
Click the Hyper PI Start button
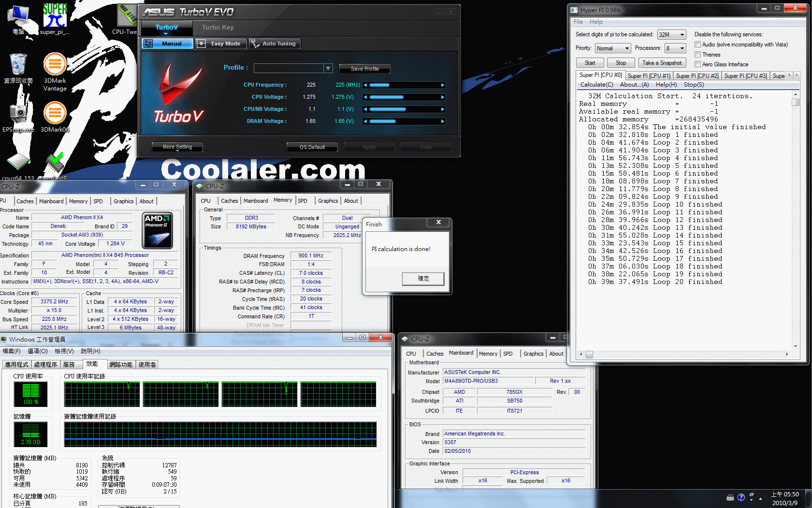(x=590, y=63)
